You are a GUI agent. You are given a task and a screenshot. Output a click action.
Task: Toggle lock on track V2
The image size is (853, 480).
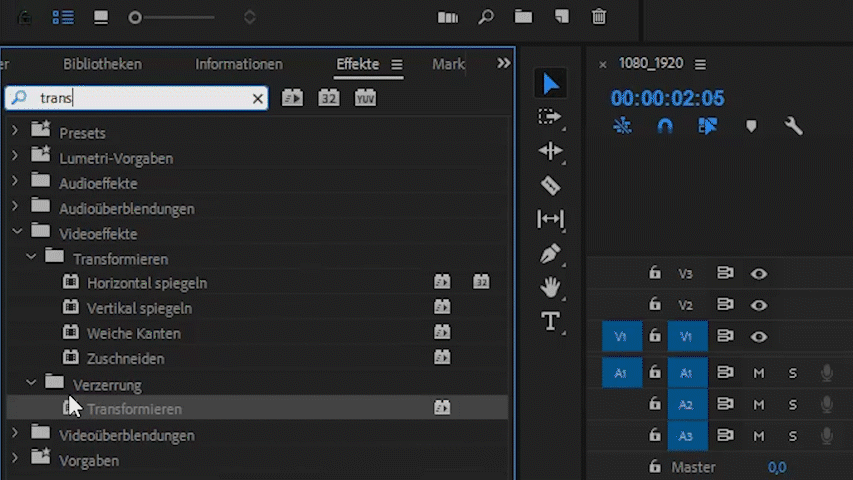pyautogui.click(x=655, y=305)
